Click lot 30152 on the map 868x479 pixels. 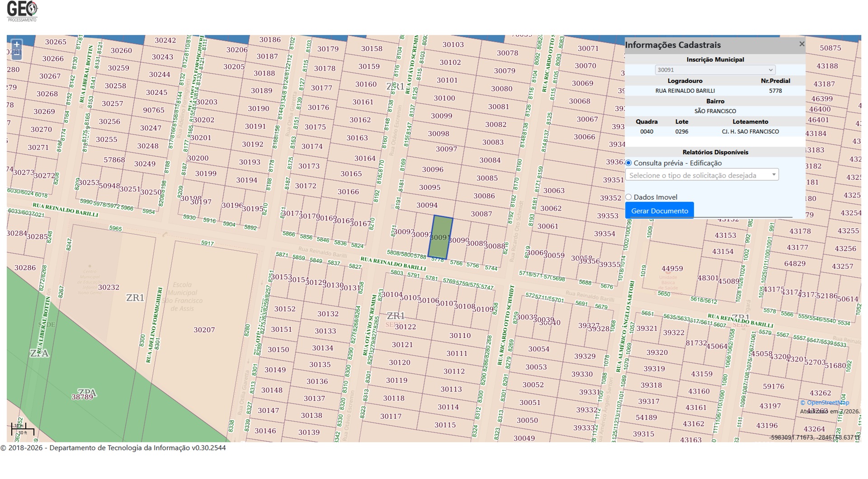point(285,309)
